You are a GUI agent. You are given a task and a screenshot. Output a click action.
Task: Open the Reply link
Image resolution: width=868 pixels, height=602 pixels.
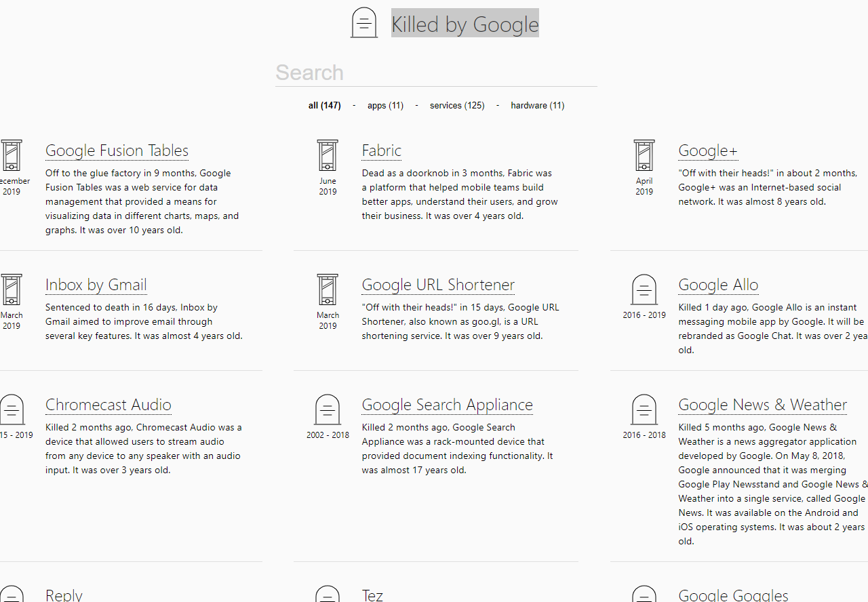(64, 595)
